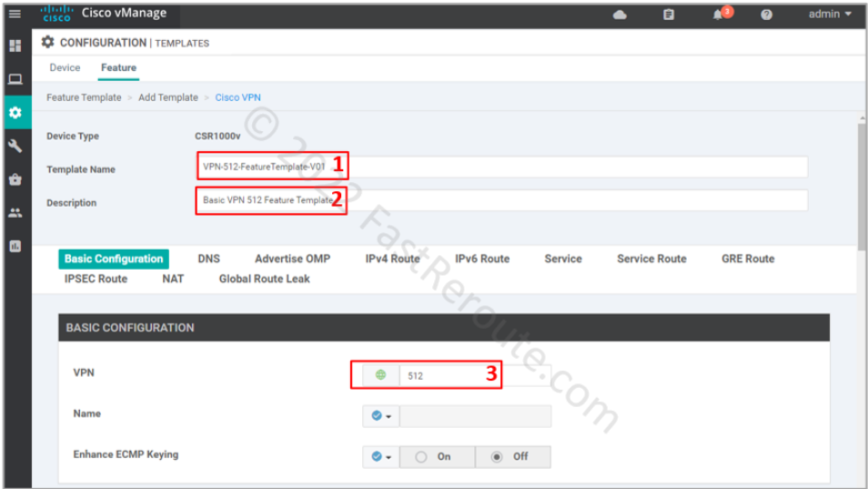Viewport: 868px width, 489px height.
Task: Click the VPN value field showing 512
Action: [475, 375]
